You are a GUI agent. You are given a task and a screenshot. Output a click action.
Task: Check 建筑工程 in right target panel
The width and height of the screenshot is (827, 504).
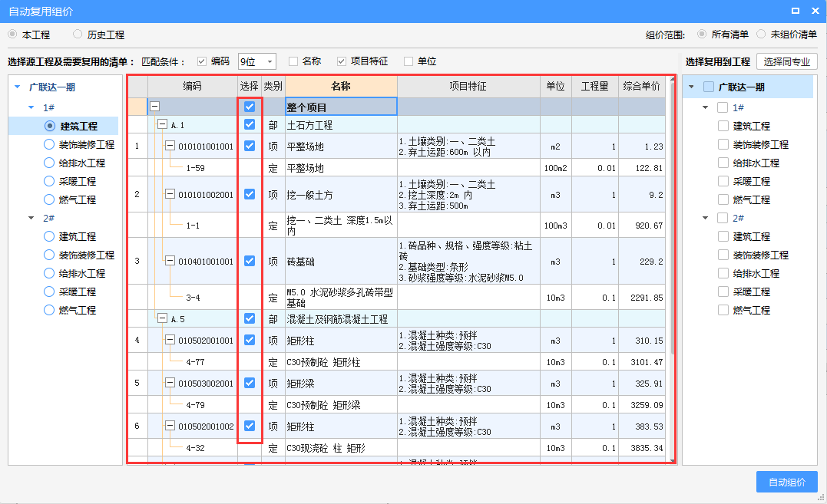[x=724, y=126]
